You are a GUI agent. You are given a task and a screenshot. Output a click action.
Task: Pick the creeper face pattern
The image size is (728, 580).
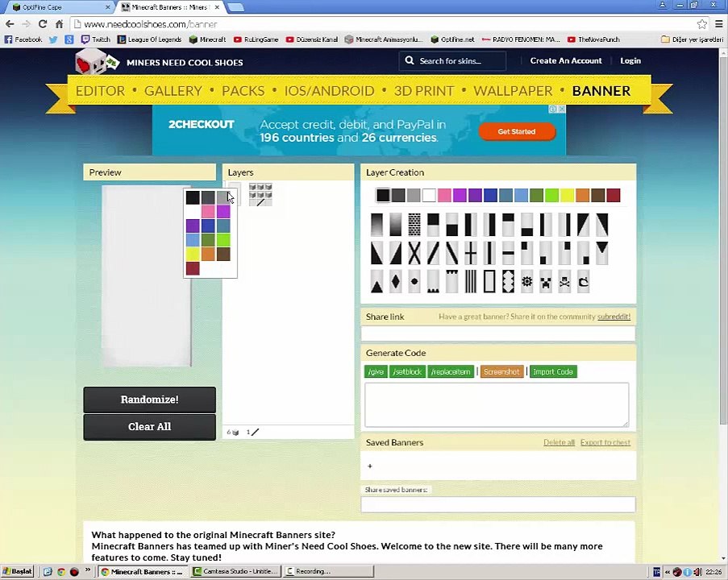(x=546, y=281)
